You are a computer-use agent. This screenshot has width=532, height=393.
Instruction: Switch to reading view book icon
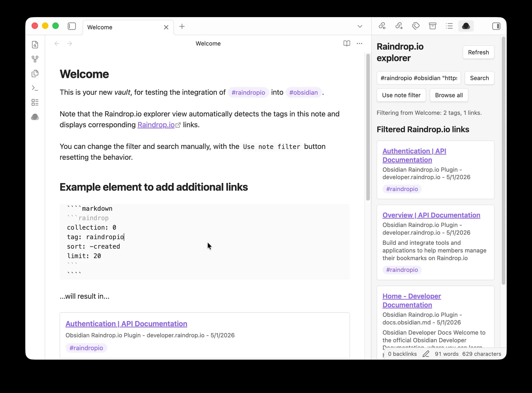click(347, 43)
